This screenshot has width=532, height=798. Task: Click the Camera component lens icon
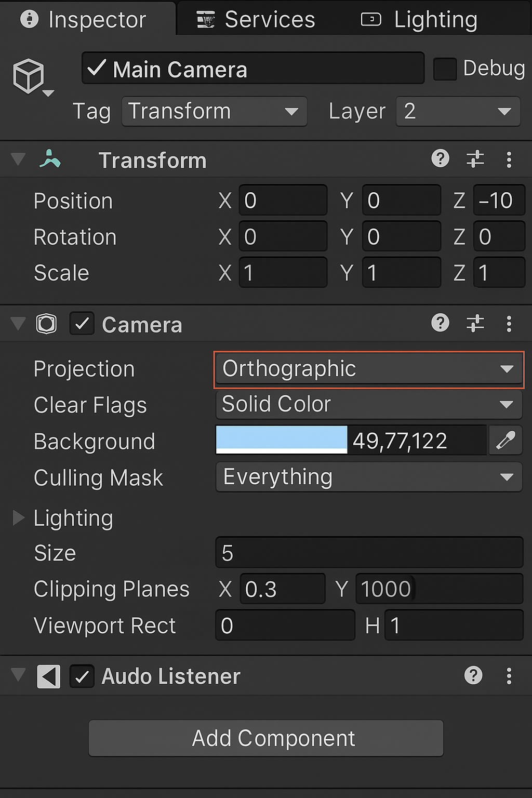click(x=46, y=324)
